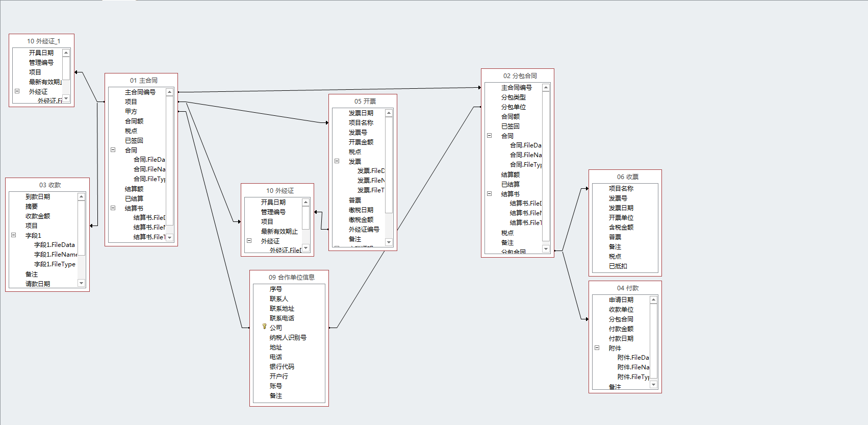Collapse 字段1 in the 03 收款 table
The height and width of the screenshot is (425, 868).
click(x=14, y=235)
